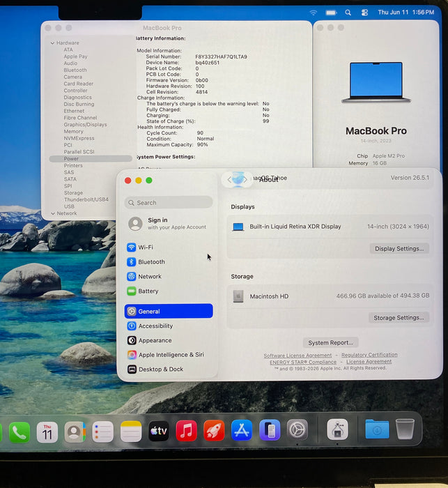Viewport: 448px width, 488px height.
Task: Launch Apple TV from the Dock
Action: [159, 432]
